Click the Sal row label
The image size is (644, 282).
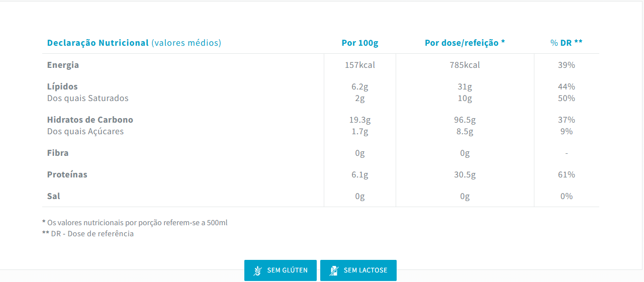point(53,196)
